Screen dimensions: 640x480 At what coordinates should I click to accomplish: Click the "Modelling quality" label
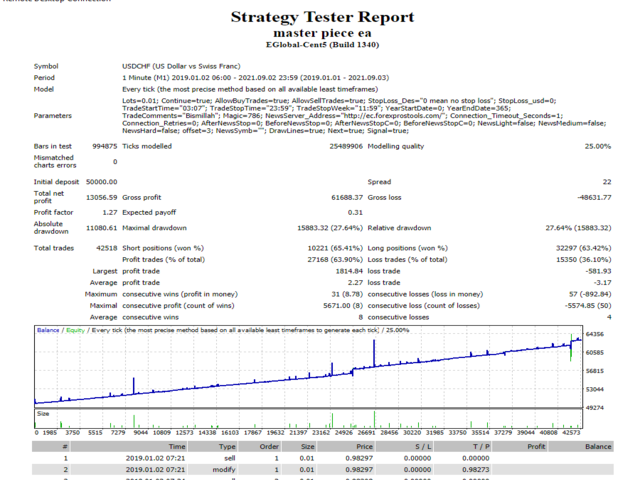[396, 146]
